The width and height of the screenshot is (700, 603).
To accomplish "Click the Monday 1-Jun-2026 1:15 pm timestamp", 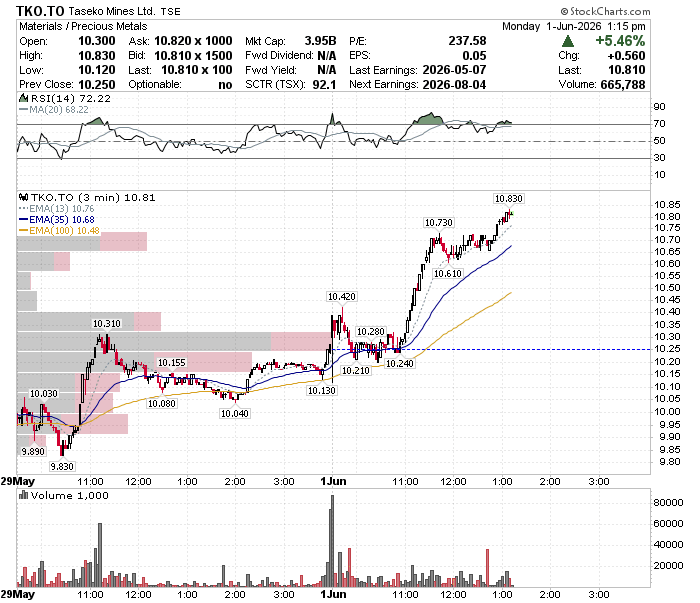I will [574, 26].
